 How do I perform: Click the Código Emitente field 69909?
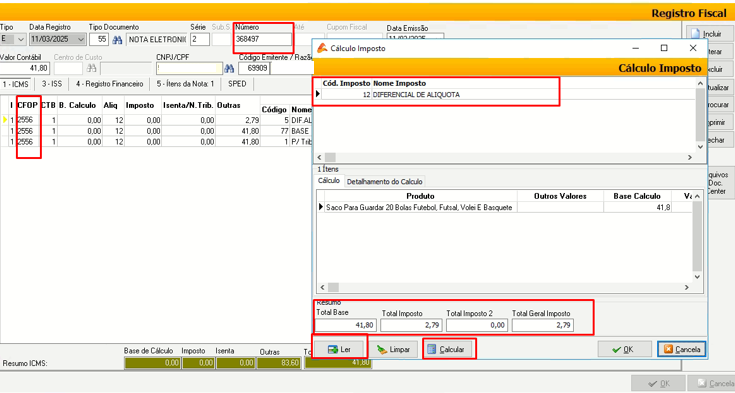click(x=254, y=68)
